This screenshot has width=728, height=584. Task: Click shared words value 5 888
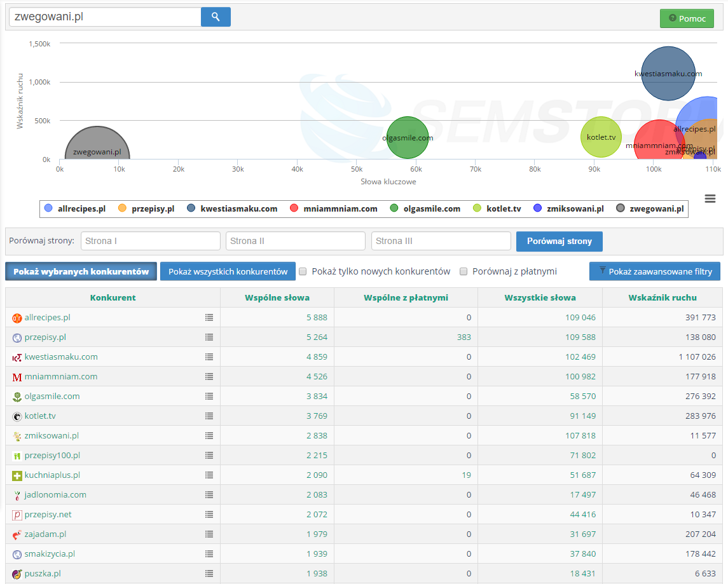[x=317, y=318]
